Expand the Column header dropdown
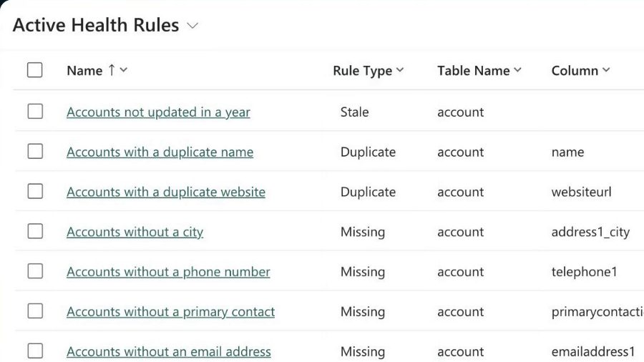This screenshot has height=362, width=644. (x=606, y=70)
